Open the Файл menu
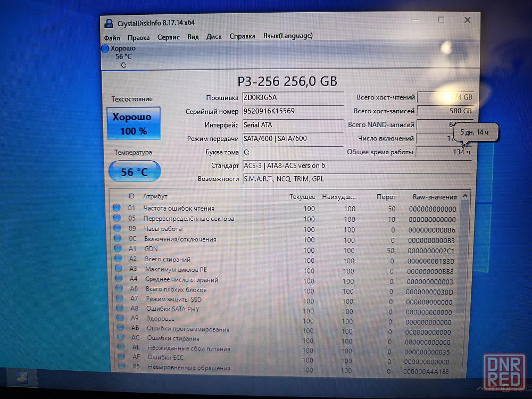Screen dimensions: 532x399 [112, 37]
